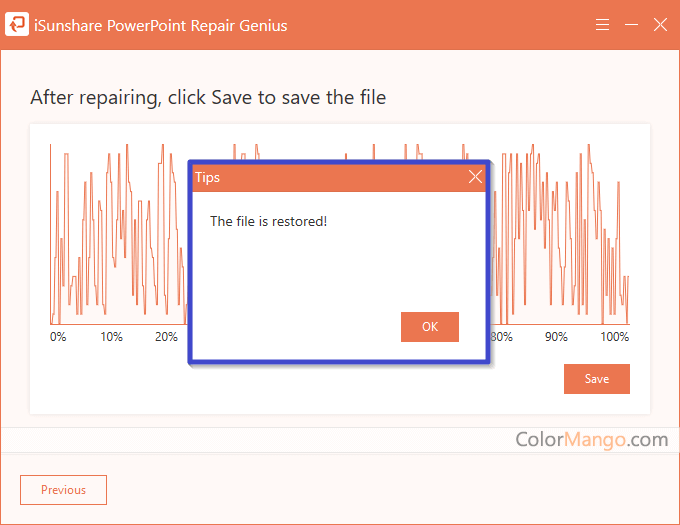Click the Save button

tap(596, 379)
